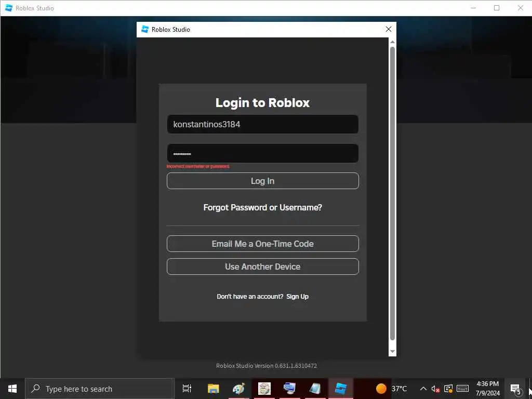
Task: Open the clock showing 4:36 PM
Action: click(487, 389)
